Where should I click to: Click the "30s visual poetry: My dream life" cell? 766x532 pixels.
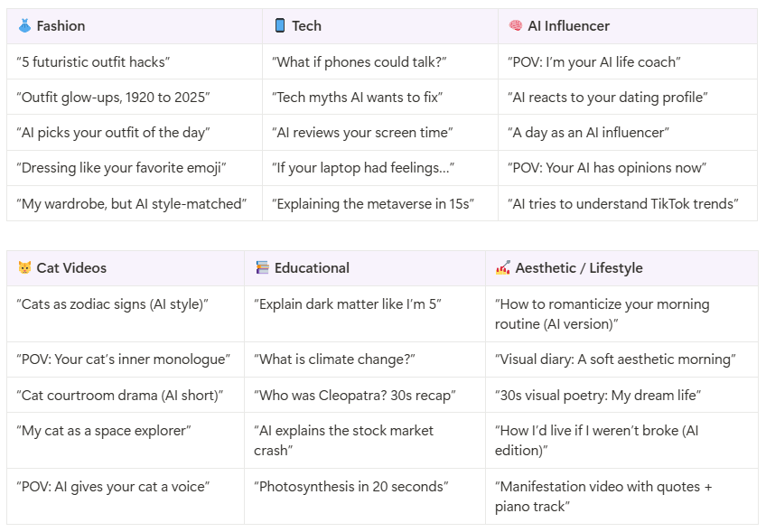click(x=621, y=395)
